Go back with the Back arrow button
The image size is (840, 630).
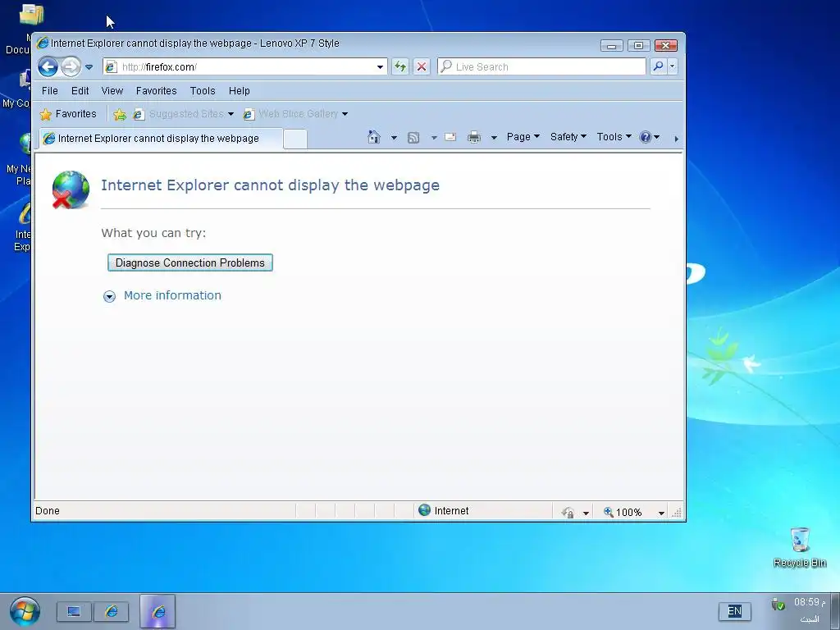(48, 67)
